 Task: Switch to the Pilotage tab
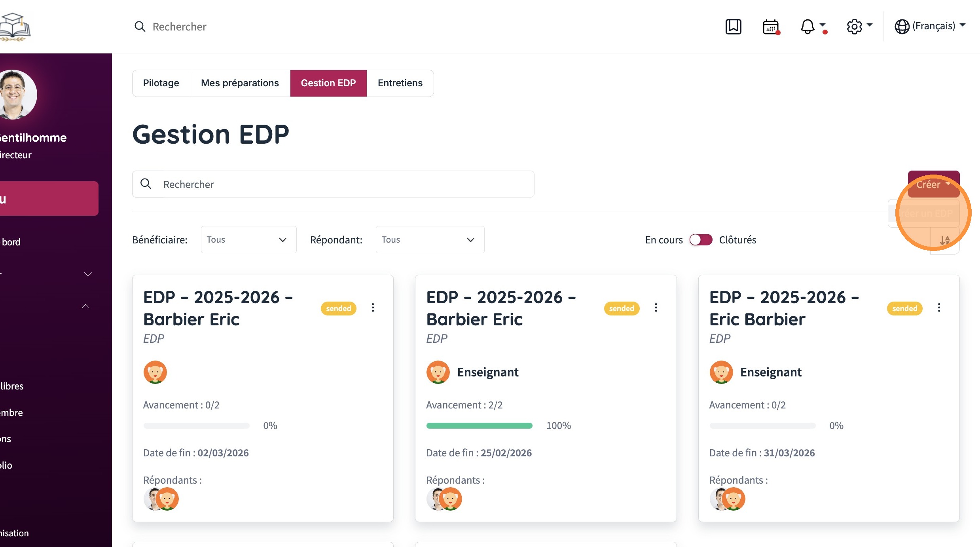pyautogui.click(x=161, y=83)
